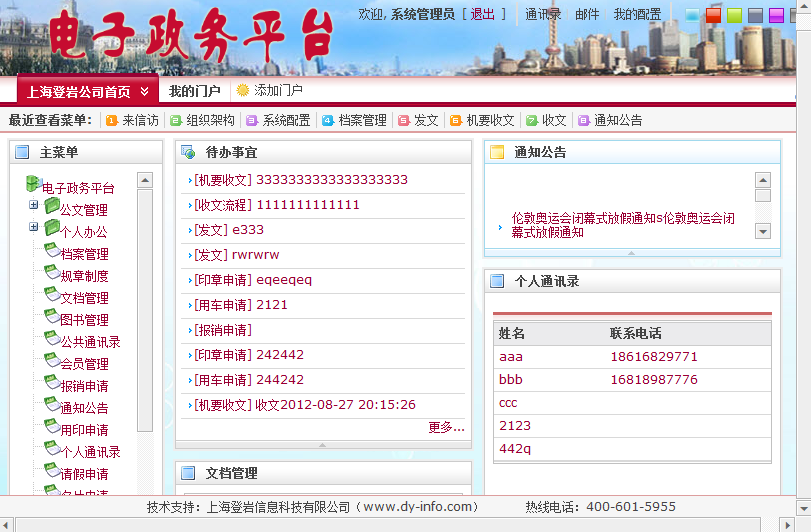
Task: Open 规章制度 in the main menu tree
Action: click(x=84, y=276)
